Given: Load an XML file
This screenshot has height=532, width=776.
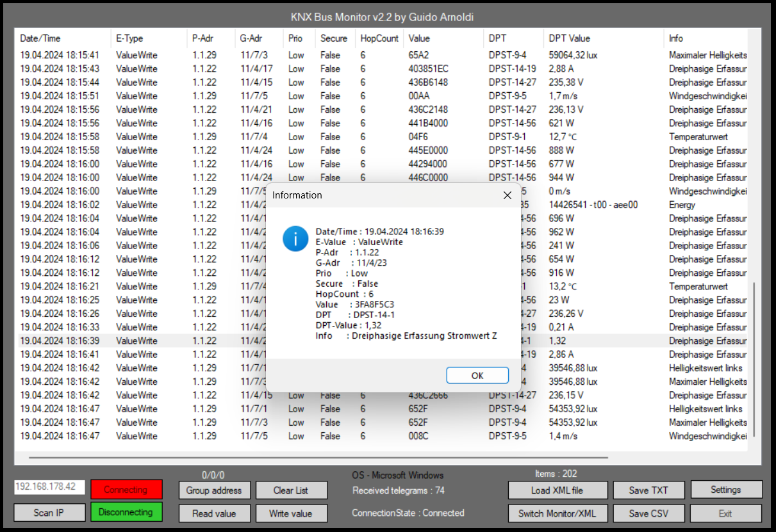Looking at the screenshot, I should (557, 489).
